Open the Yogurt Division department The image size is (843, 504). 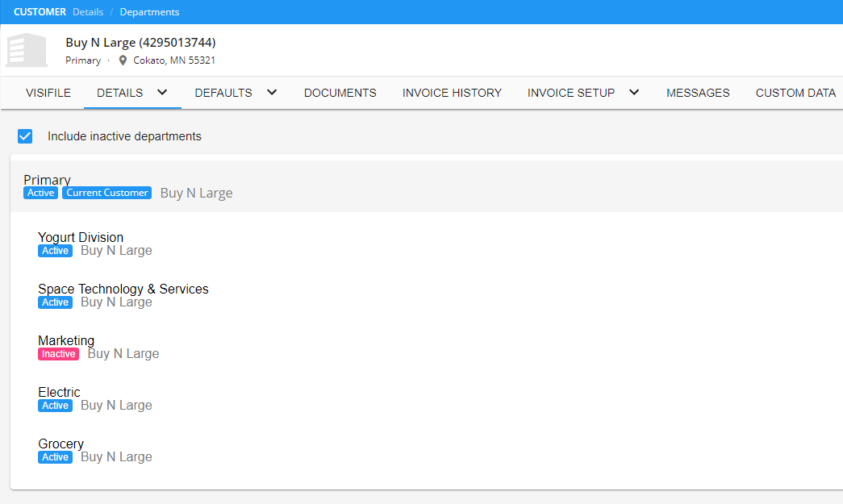81,237
